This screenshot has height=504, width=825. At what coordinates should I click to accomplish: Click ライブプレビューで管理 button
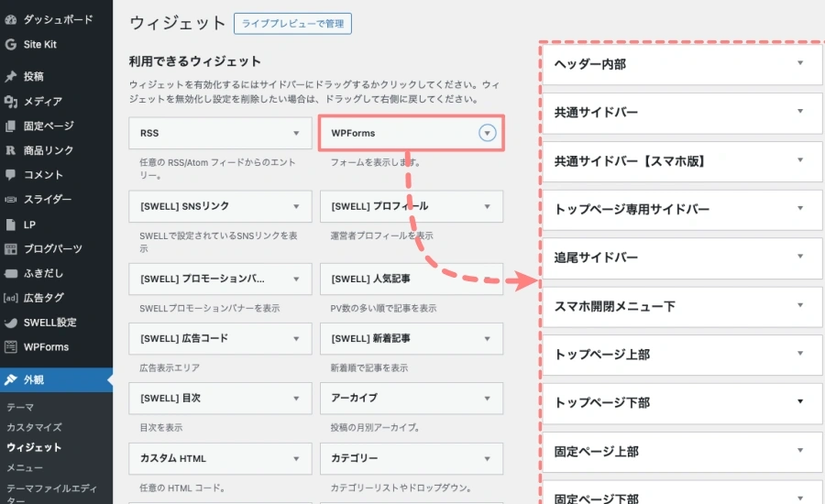pyautogui.click(x=292, y=24)
